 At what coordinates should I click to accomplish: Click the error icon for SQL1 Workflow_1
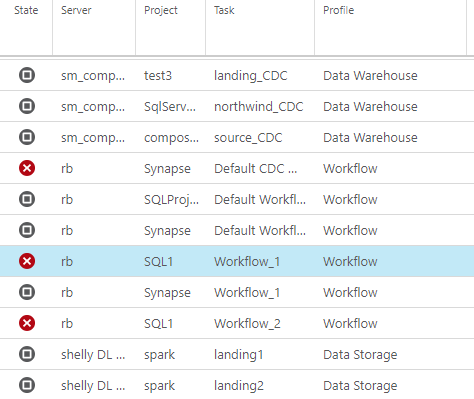point(27,261)
